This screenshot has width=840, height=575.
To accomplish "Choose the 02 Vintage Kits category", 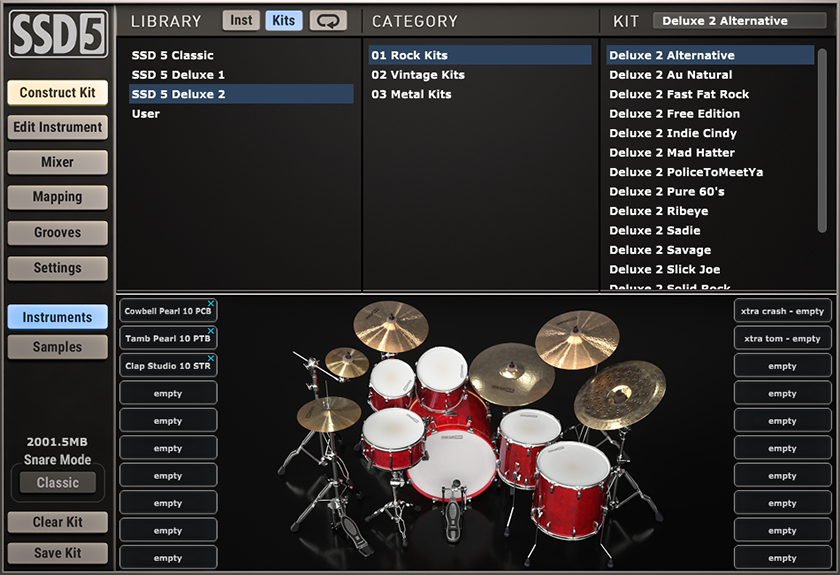I will [x=418, y=75].
